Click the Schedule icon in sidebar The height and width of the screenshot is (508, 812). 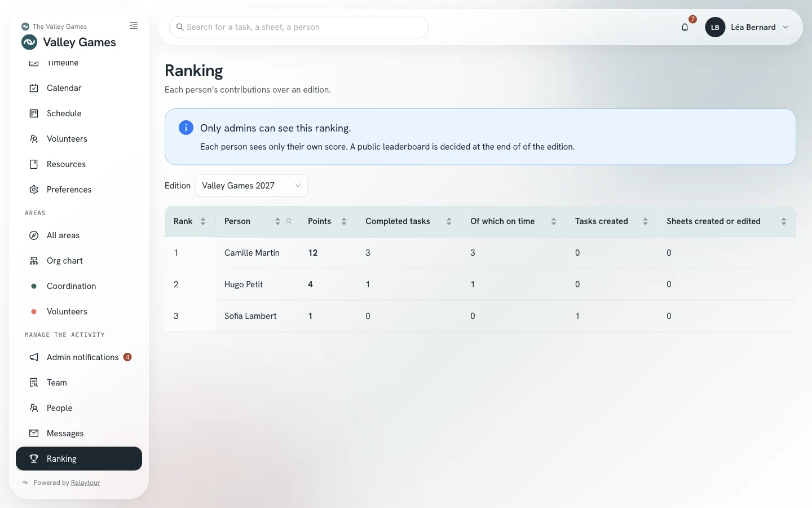(x=34, y=113)
